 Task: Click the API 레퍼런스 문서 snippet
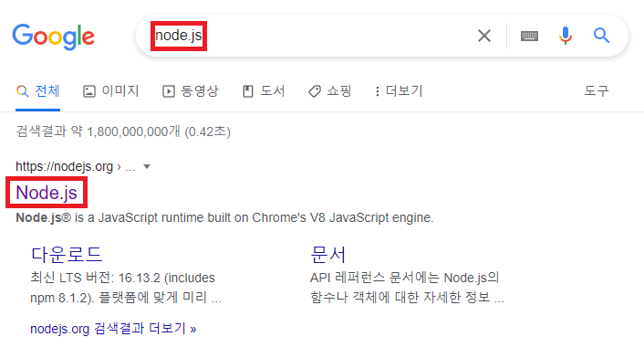[407, 288]
